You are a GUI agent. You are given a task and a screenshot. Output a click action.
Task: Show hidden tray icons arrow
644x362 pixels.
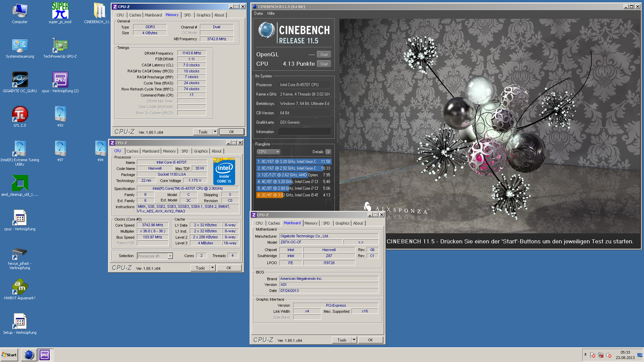pos(585,355)
